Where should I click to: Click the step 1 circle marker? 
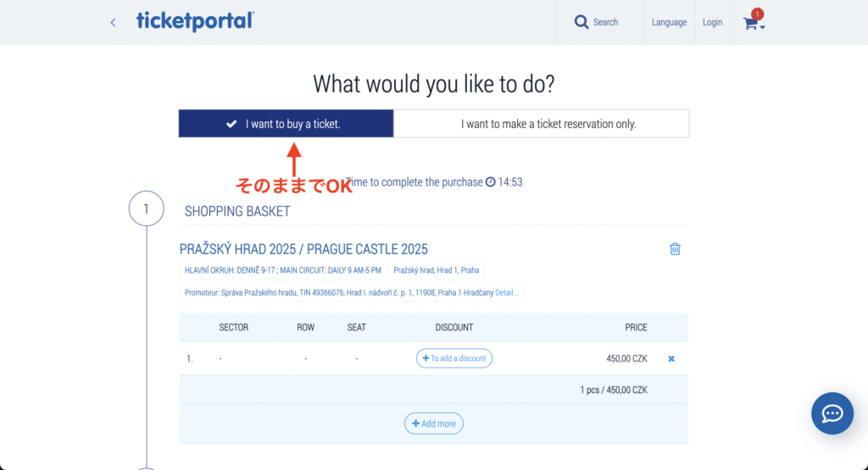point(146,208)
